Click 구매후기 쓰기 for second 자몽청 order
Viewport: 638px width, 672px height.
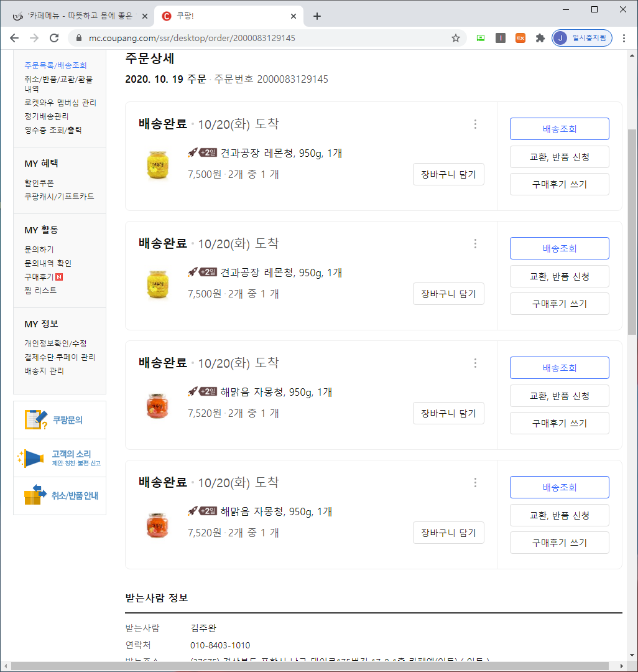click(559, 543)
